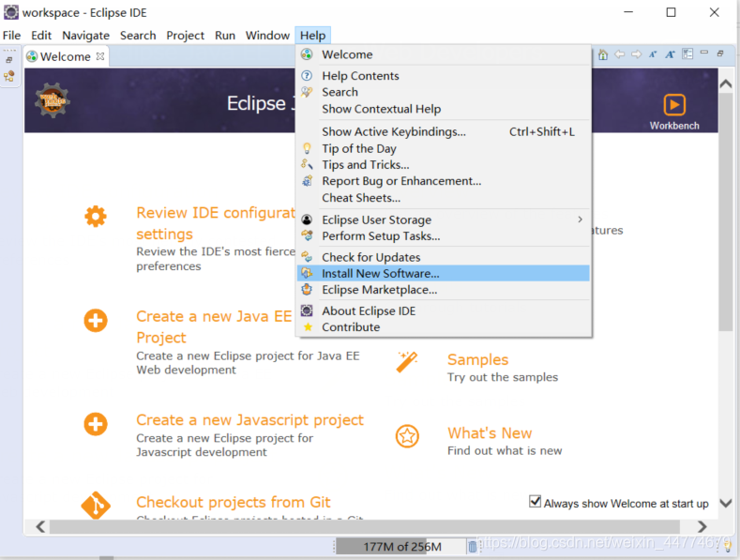
Task: Select Check for Updates
Action: (444, 257)
